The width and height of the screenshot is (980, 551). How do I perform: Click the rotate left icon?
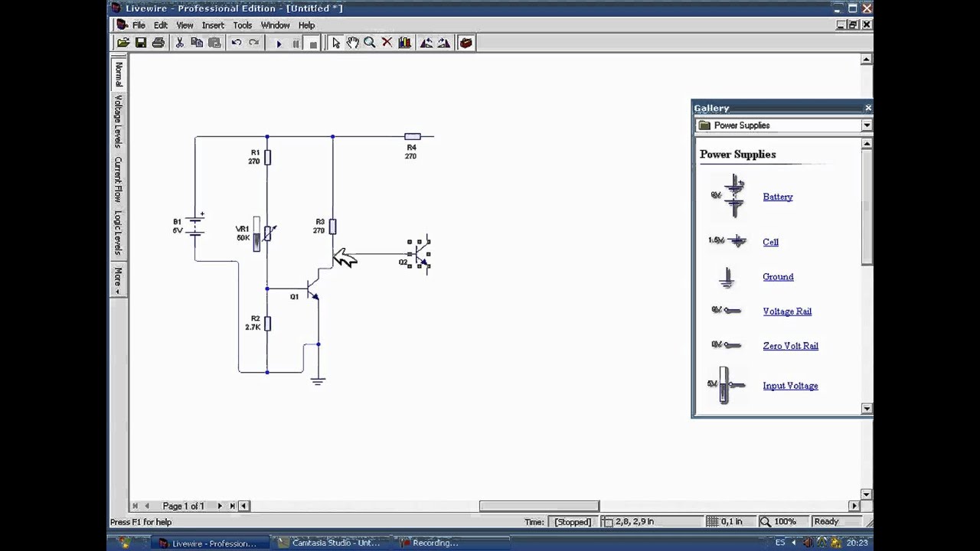point(426,43)
